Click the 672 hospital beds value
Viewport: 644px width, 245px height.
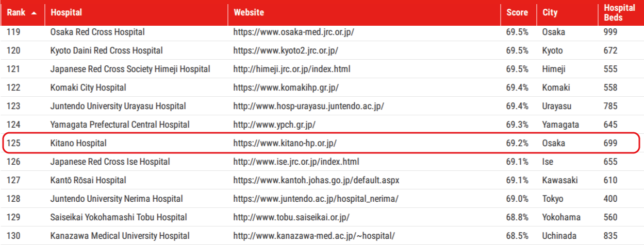coord(610,50)
